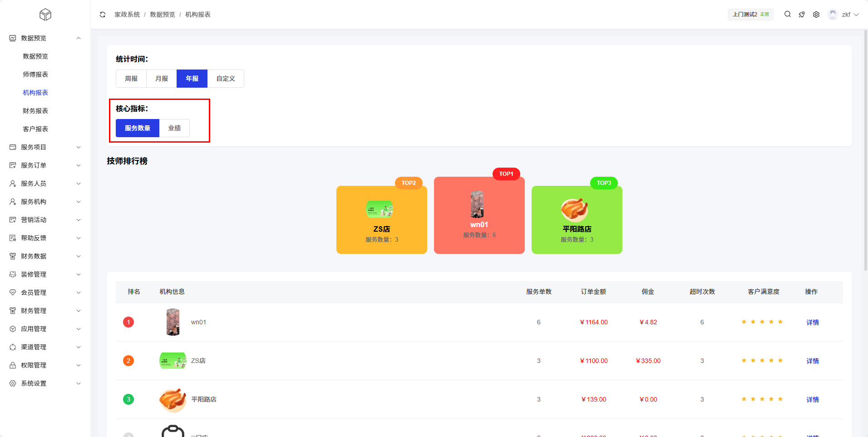Open the 师傅报表 submenu page
The image size is (868, 437).
(35, 74)
